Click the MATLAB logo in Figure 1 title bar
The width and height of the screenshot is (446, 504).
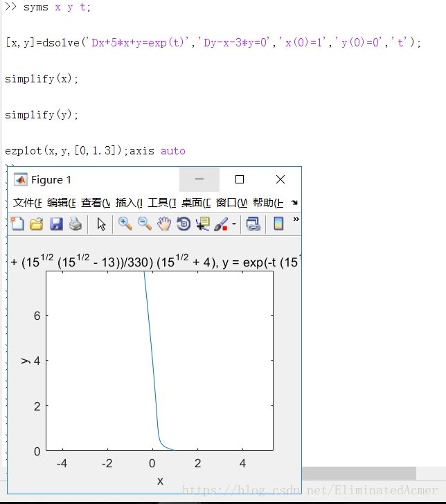21,180
